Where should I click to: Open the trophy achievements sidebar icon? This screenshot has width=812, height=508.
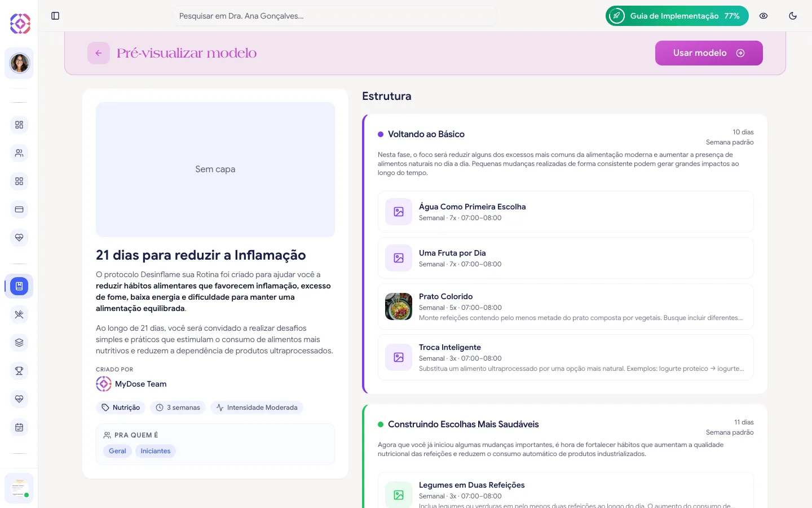(x=19, y=371)
